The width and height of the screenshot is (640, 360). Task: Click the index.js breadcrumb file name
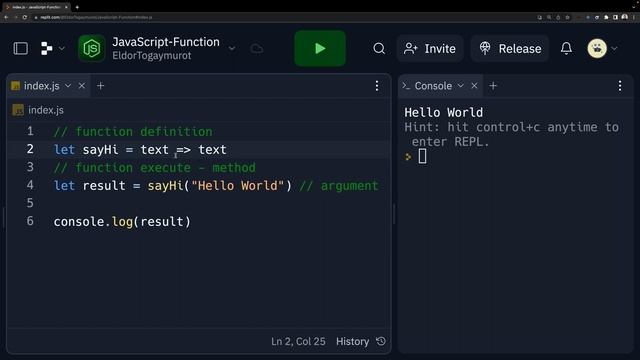click(46, 110)
